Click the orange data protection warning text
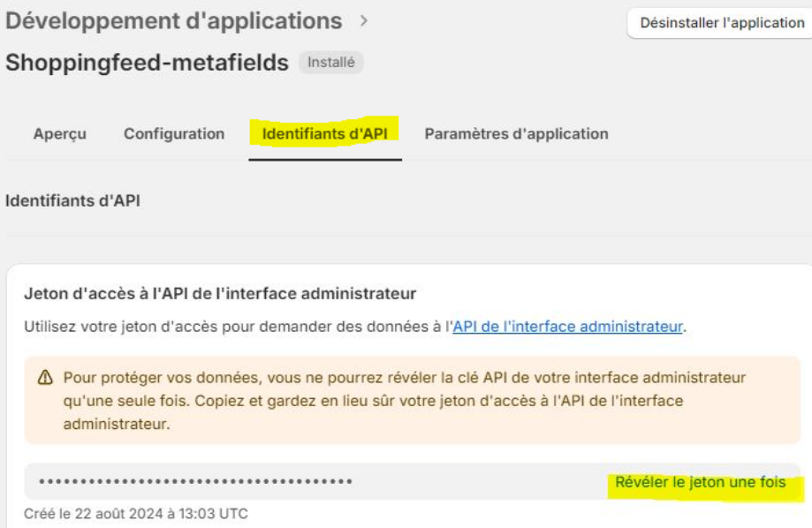812x528 pixels. tap(404, 401)
